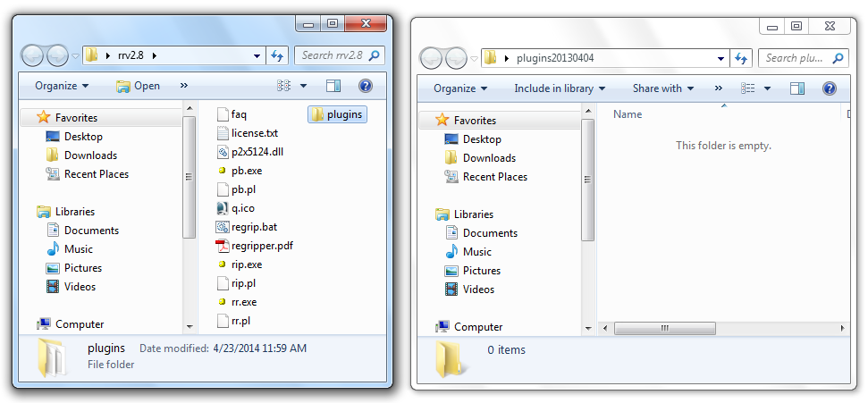The width and height of the screenshot is (868, 403).
Task: Click the change view icon in rrv2.8 window
Action: point(284,86)
